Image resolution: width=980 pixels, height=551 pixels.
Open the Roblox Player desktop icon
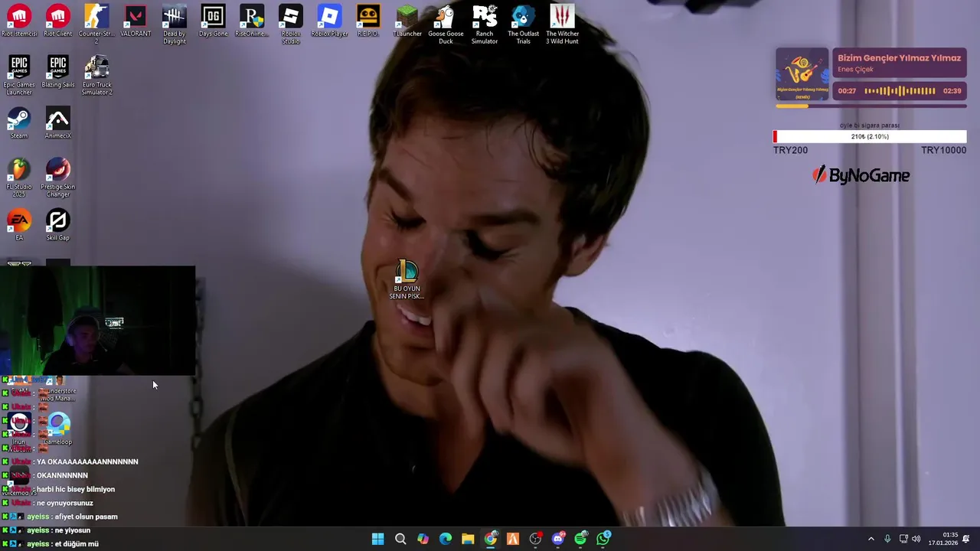tap(329, 21)
